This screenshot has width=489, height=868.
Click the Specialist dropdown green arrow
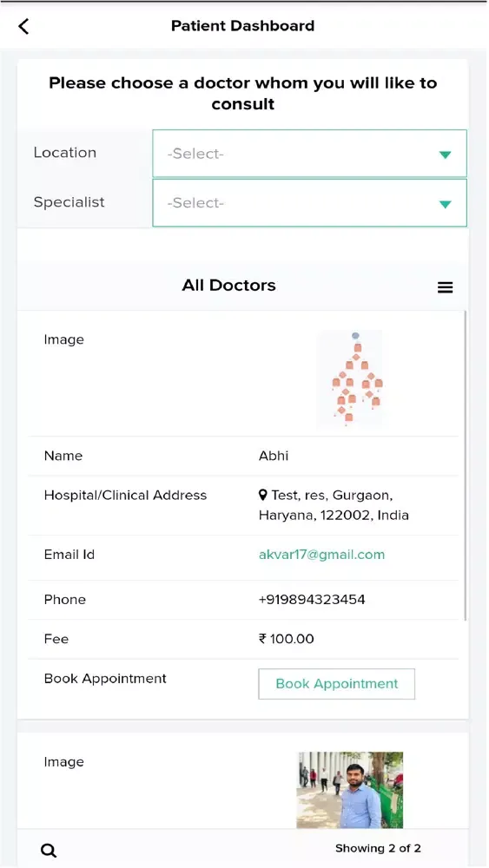[x=446, y=204]
